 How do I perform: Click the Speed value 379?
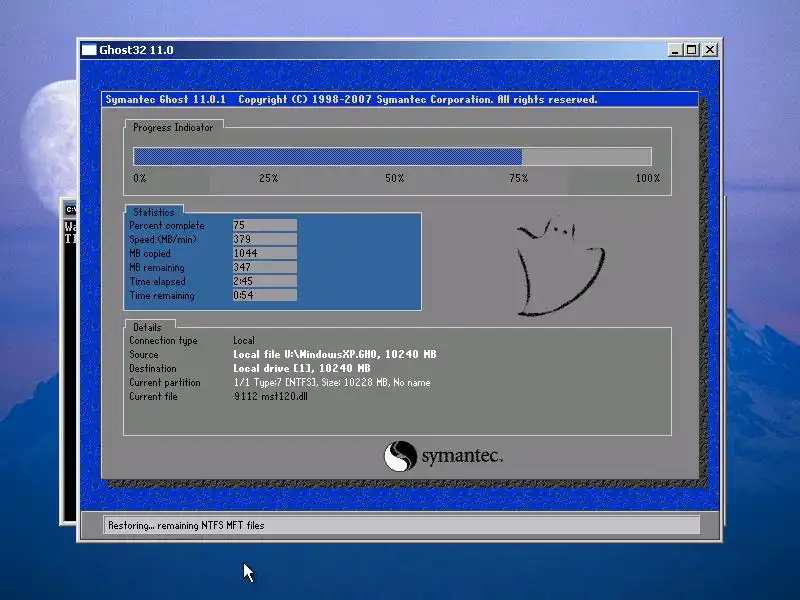point(265,239)
